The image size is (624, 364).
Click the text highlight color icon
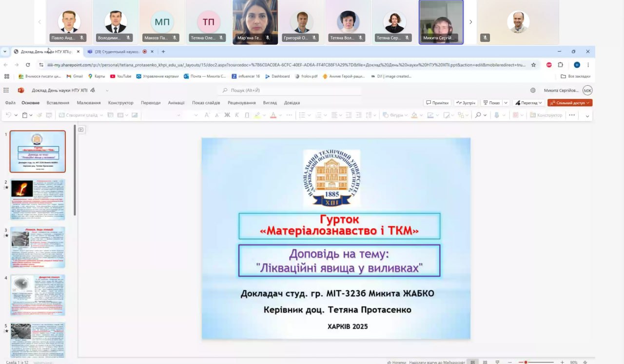(257, 115)
